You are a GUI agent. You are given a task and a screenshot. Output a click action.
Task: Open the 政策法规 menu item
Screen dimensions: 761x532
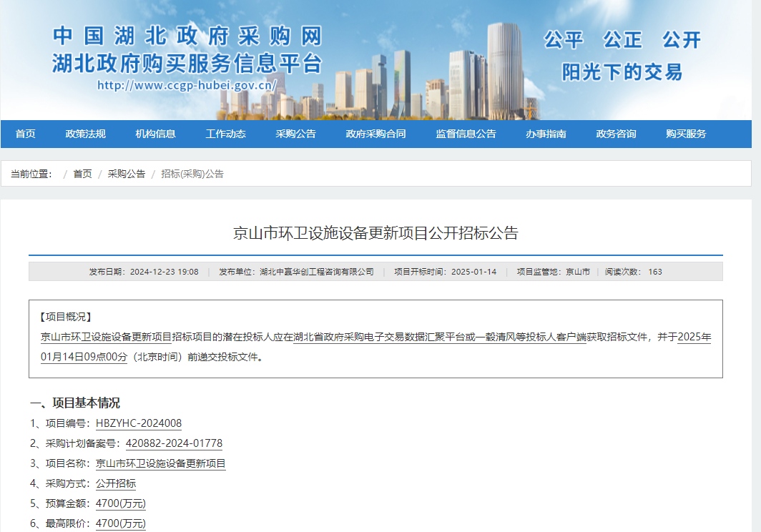coord(85,134)
